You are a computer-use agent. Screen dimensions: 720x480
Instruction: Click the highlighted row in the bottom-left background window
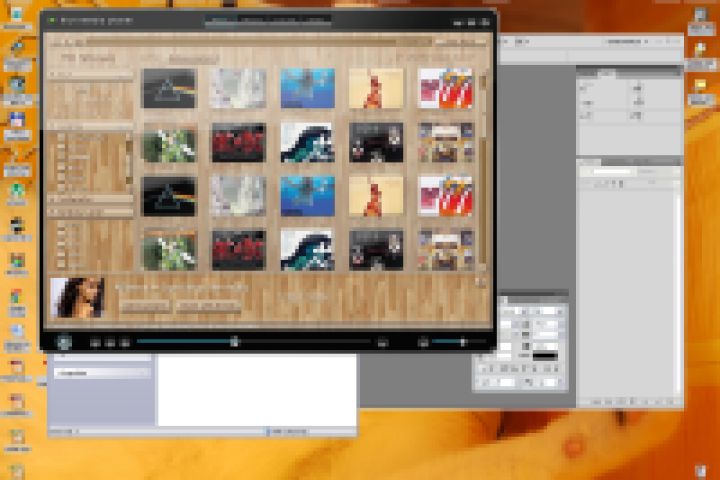point(102,373)
